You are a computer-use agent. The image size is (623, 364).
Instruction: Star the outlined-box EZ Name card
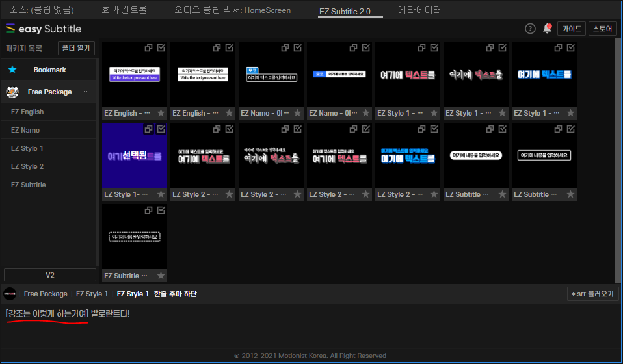click(x=298, y=113)
